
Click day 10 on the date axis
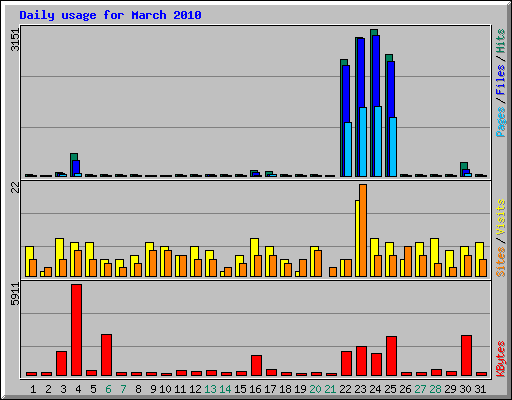pyautogui.click(x=165, y=389)
